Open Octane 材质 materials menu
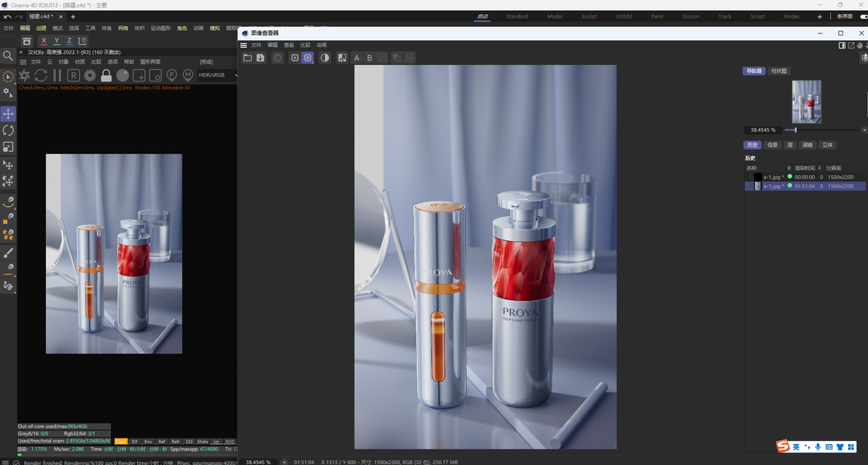Viewport: 868px width, 465px height. tap(80, 62)
